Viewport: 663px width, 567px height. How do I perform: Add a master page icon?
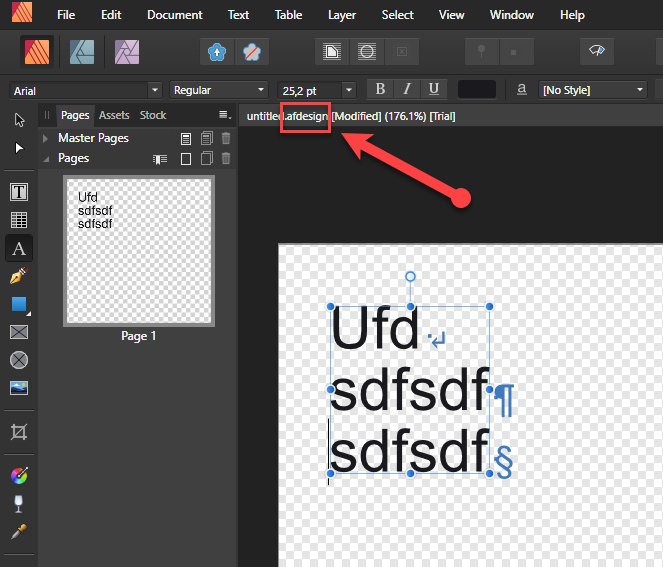click(x=186, y=138)
